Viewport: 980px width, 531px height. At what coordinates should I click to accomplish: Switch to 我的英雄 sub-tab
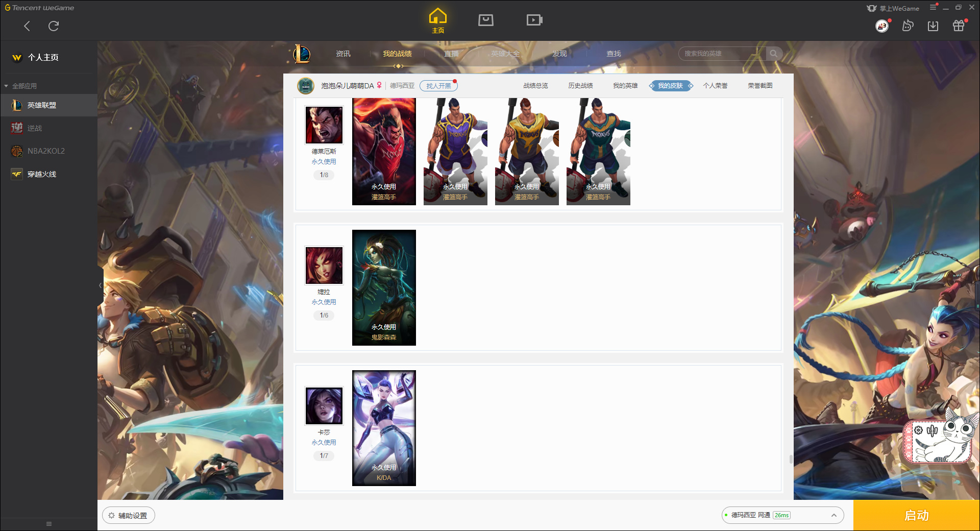coord(625,86)
